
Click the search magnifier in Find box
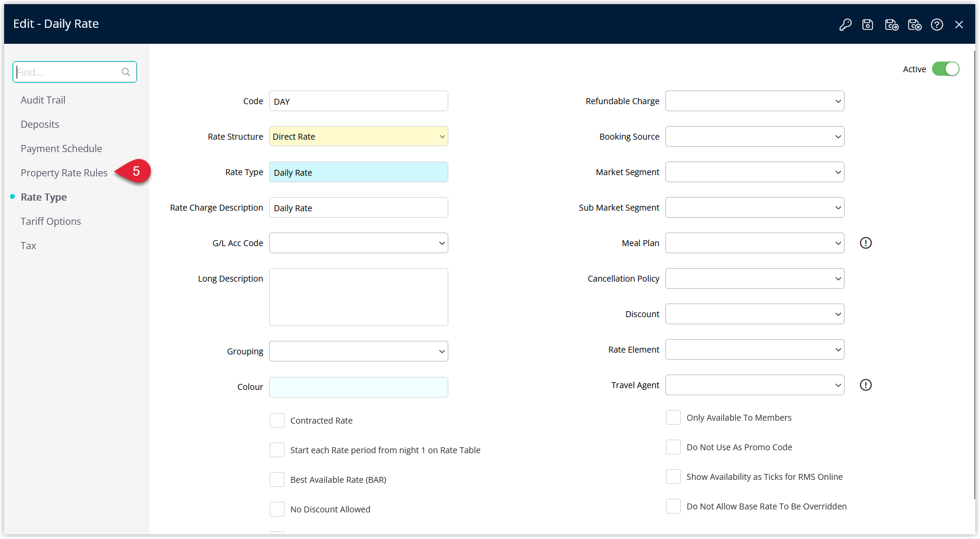126,72
